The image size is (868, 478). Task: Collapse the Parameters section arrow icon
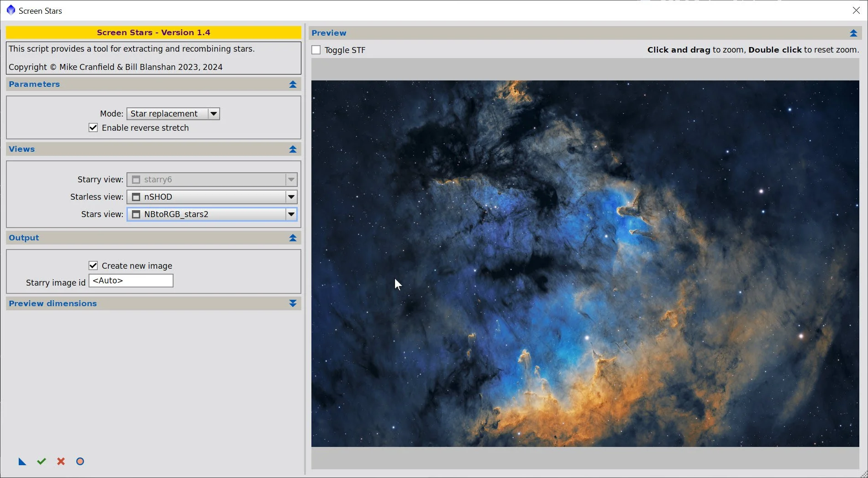293,85
